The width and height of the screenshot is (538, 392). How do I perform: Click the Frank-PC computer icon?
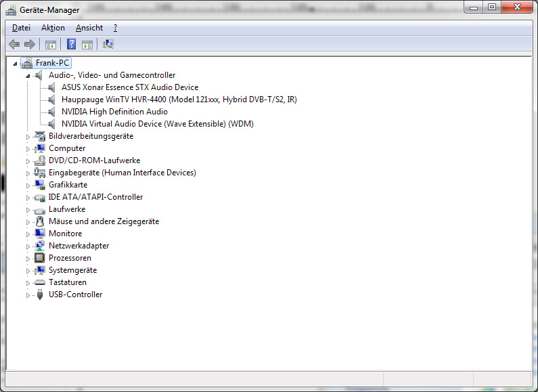(x=27, y=63)
